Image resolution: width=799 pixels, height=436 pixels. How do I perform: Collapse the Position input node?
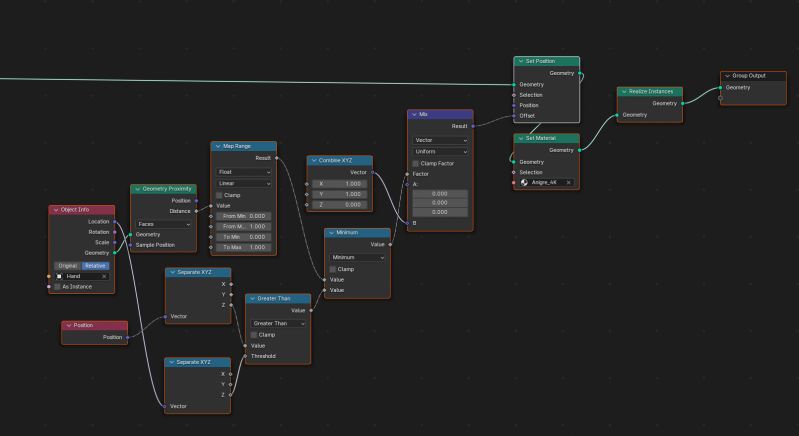click(x=69, y=325)
